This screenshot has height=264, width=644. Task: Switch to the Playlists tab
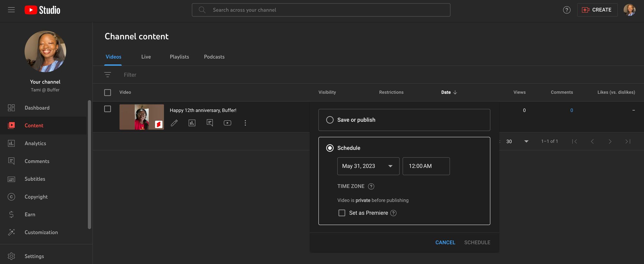179,57
